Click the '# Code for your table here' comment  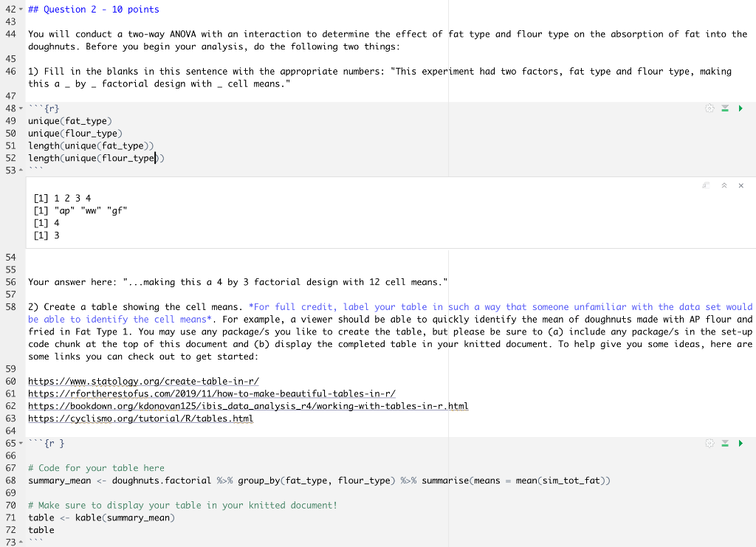pos(96,468)
